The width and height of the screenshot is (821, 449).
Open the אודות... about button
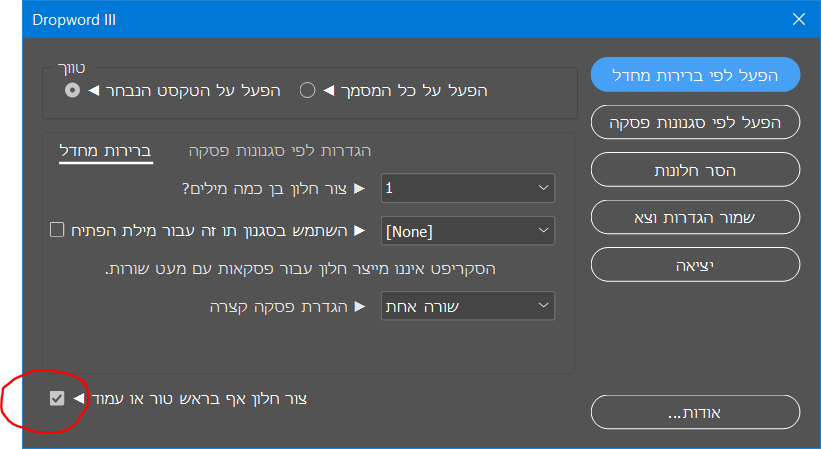click(x=695, y=412)
